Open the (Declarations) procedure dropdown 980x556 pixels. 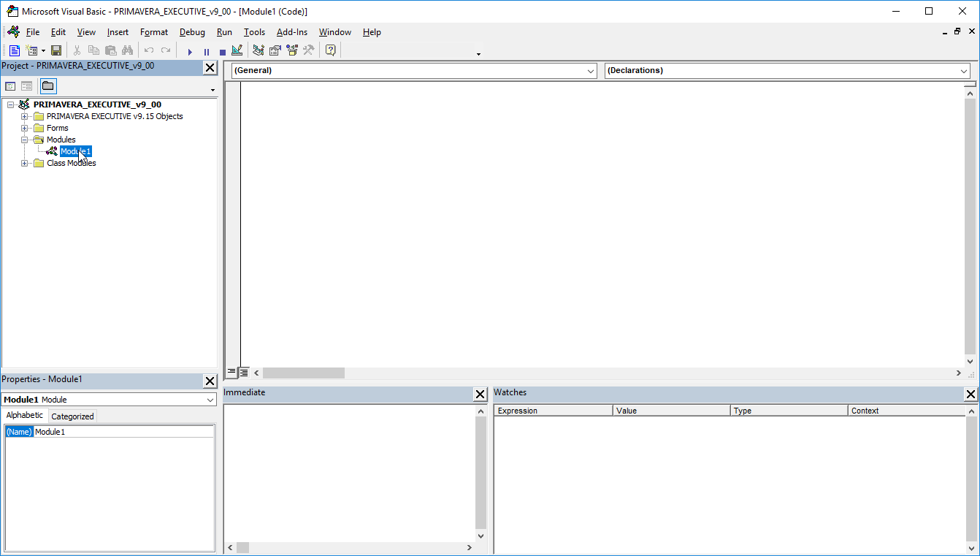click(964, 71)
